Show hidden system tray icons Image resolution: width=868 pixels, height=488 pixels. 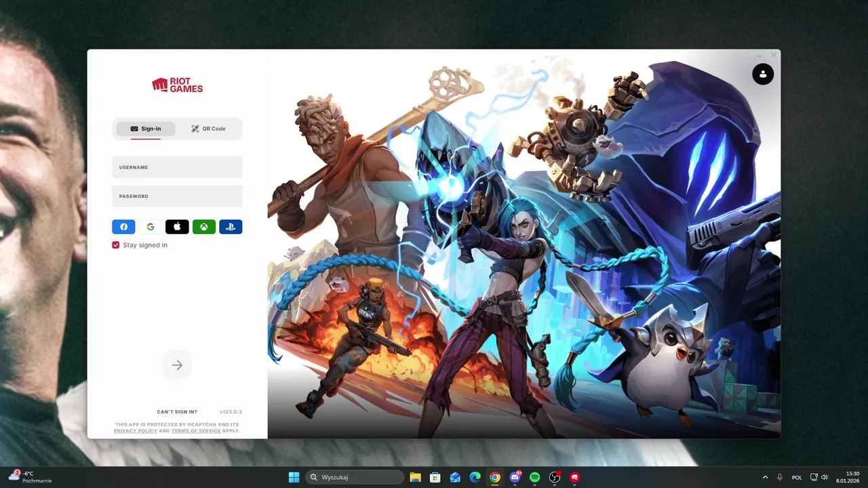pyautogui.click(x=766, y=477)
